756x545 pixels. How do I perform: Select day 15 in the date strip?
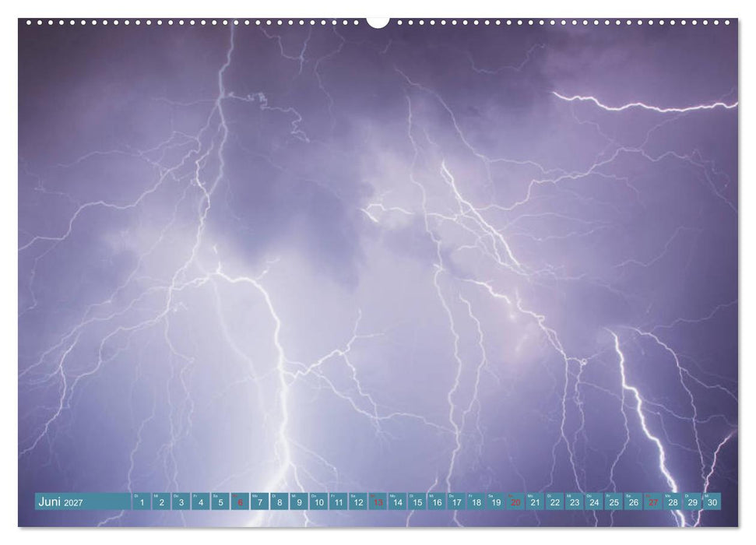(x=417, y=501)
